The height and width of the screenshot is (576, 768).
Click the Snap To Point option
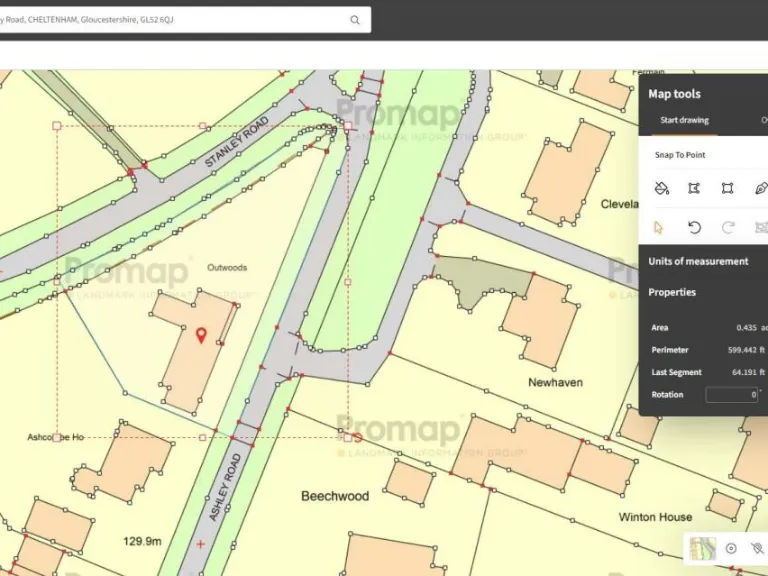(680, 155)
